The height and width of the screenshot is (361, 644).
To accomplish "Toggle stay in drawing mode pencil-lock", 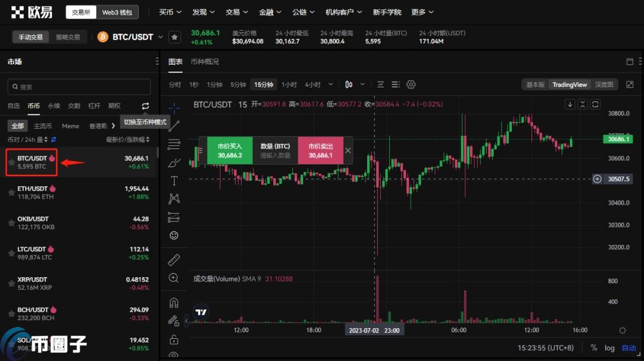I will coord(174,321).
